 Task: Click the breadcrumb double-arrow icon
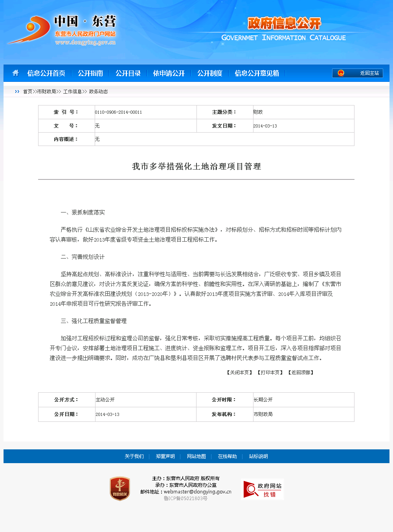click(x=17, y=92)
